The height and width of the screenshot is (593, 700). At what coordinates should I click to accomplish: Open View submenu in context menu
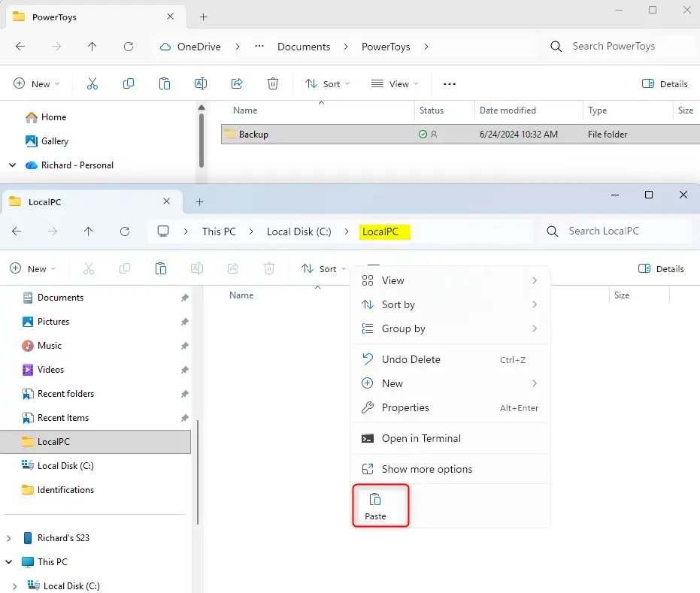(450, 280)
